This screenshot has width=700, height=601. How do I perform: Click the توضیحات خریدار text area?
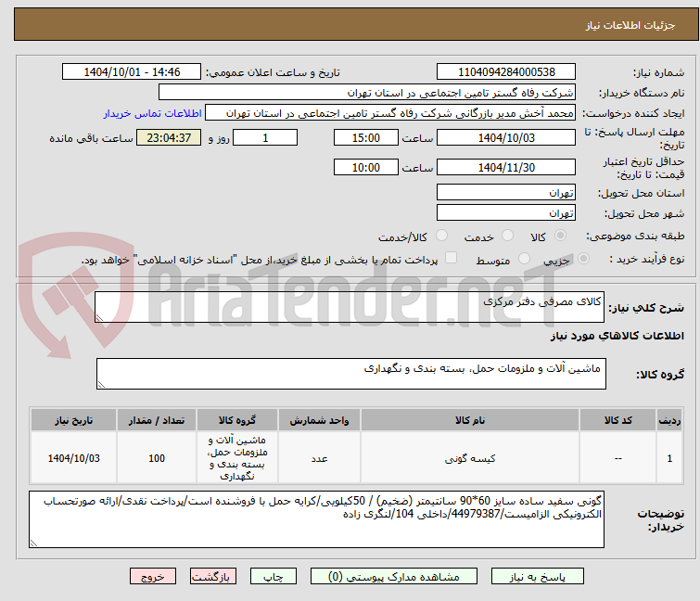pos(316,519)
